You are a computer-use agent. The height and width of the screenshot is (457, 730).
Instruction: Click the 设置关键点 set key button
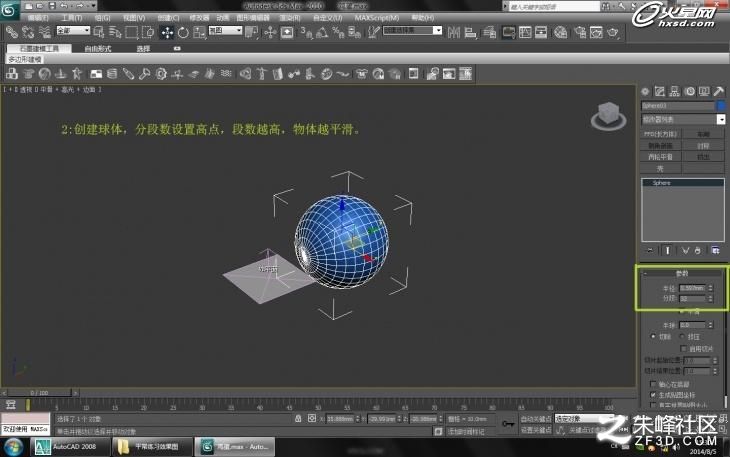click(x=535, y=430)
